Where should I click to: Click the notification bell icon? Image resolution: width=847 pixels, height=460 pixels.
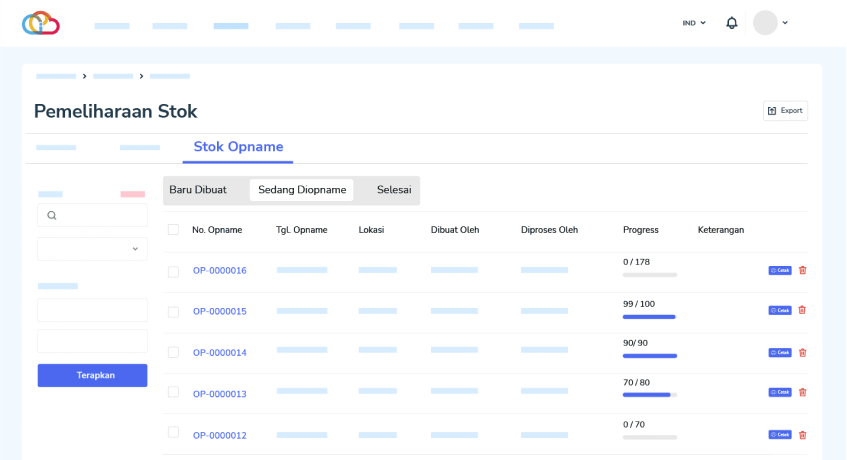point(732,23)
